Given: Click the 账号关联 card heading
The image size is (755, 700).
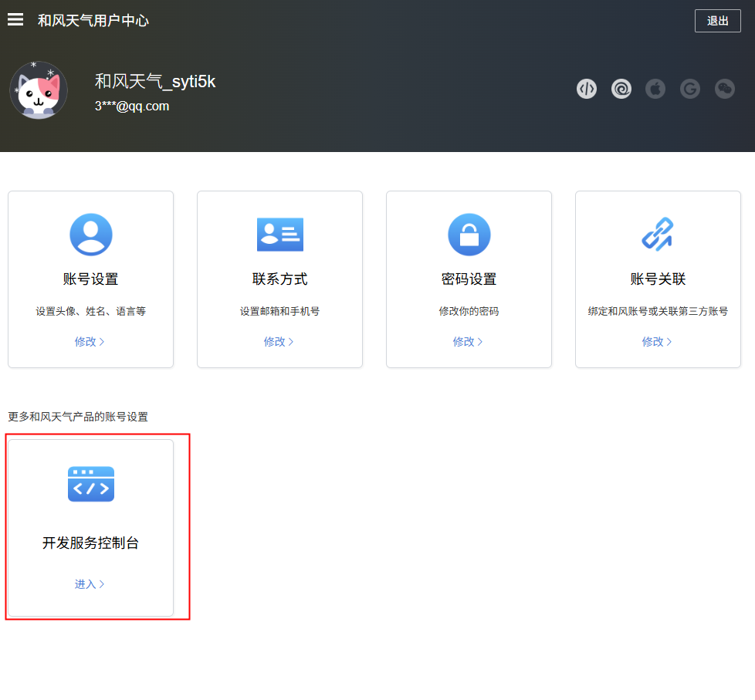Looking at the screenshot, I should (x=658, y=279).
